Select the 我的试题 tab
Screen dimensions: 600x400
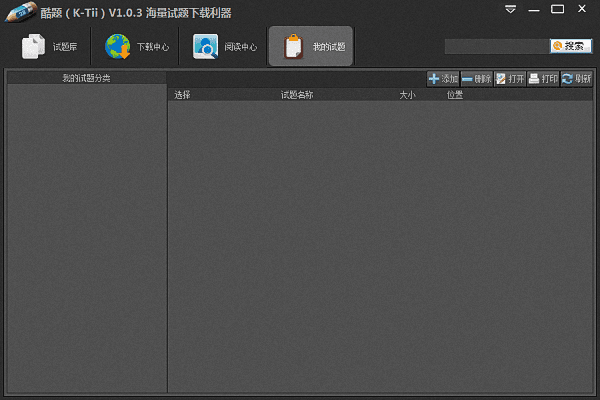click(311, 47)
